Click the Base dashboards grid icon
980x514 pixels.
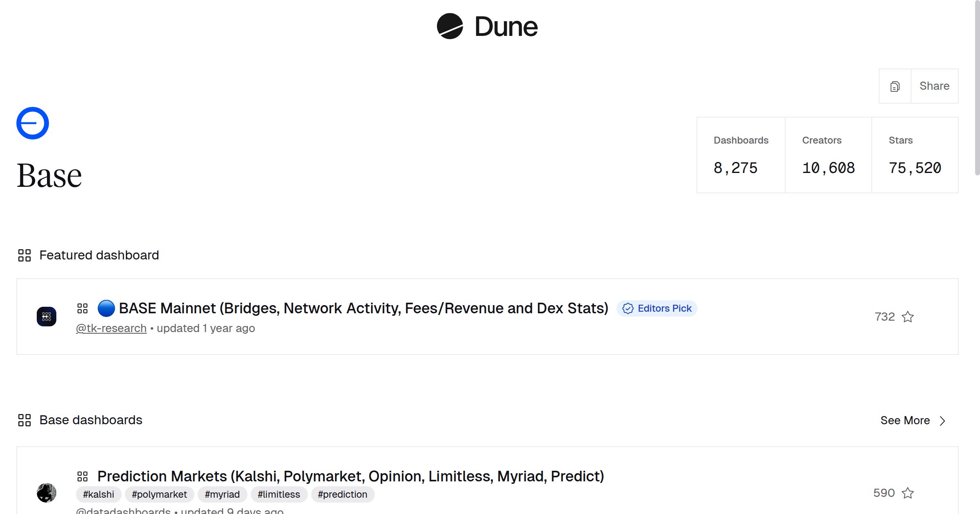tap(24, 420)
